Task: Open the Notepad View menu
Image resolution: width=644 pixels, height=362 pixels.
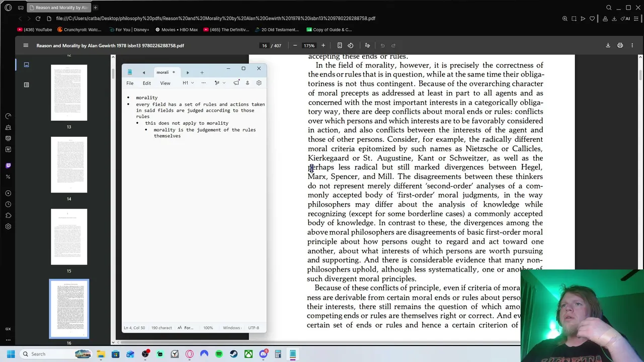Action: pyautogui.click(x=165, y=83)
